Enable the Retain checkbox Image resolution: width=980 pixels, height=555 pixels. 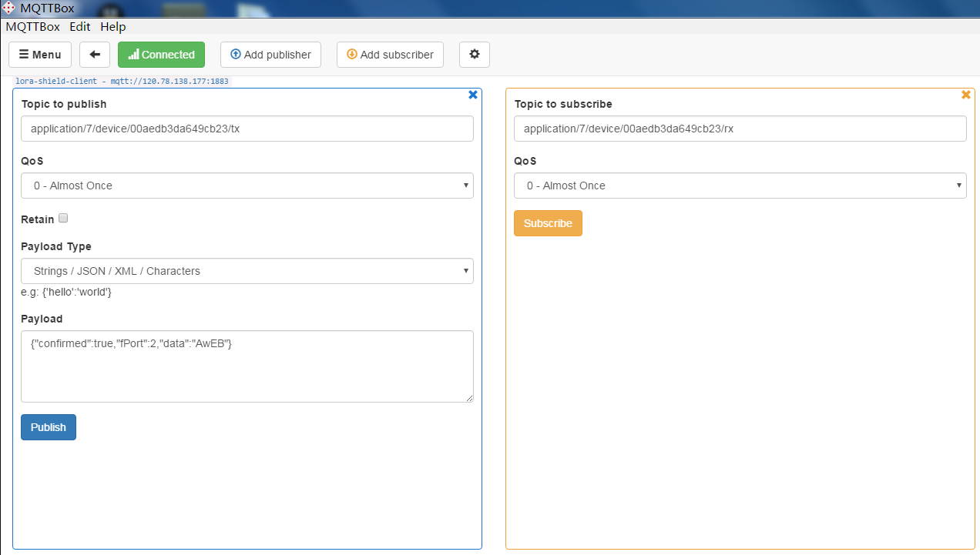click(63, 218)
